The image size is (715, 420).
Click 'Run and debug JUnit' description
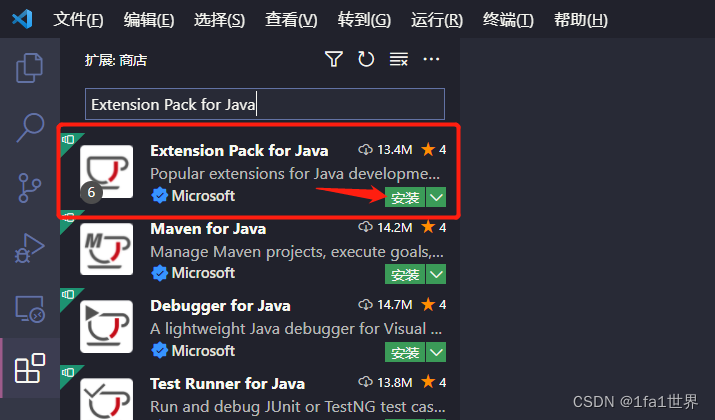(x=298, y=406)
